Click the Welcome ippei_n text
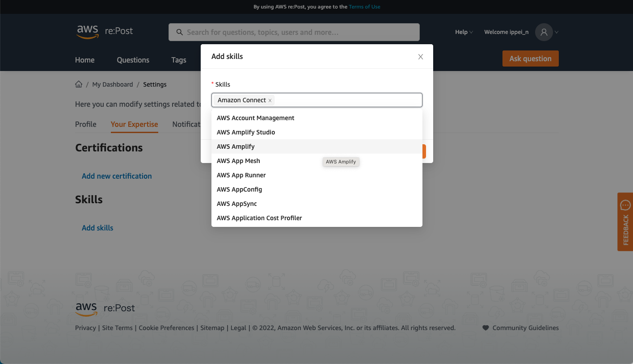 [506, 32]
